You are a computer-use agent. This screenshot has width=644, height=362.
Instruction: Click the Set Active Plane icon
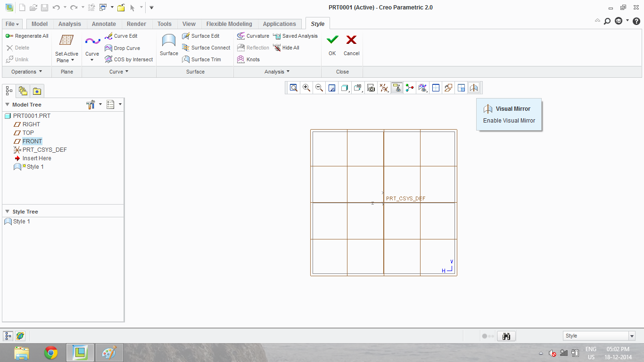pos(66,40)
